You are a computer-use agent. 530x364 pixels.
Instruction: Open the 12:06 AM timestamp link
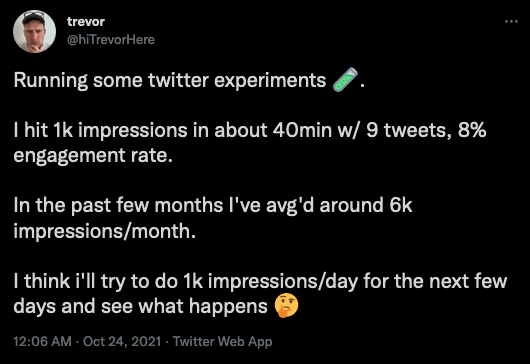[43, 341]
